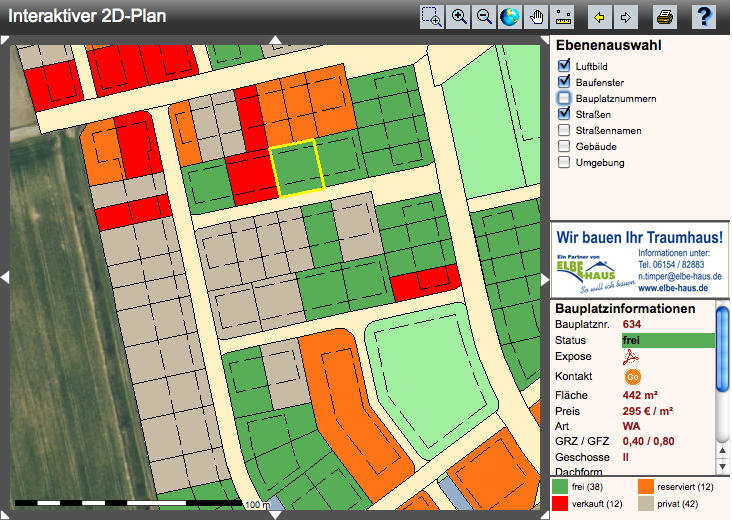The width and height of the screenshot is (732, 520).
Task: Click the green frei legend swatch
Action: [560, 487]
